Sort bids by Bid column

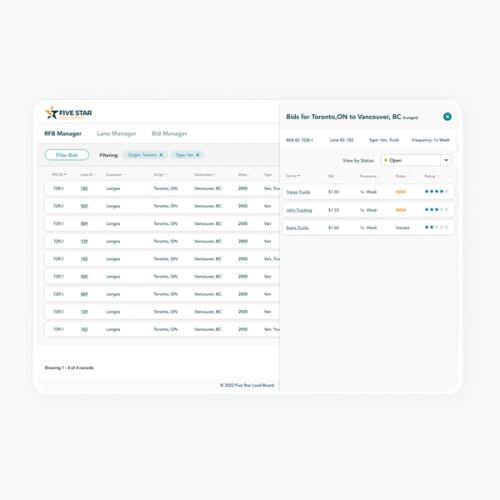tap(332, 176)
